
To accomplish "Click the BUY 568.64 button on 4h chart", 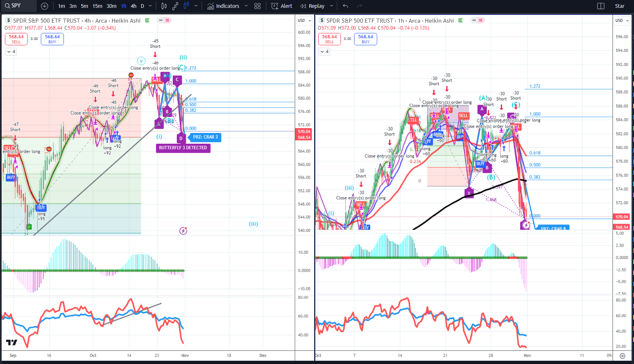I will point(52,39).
